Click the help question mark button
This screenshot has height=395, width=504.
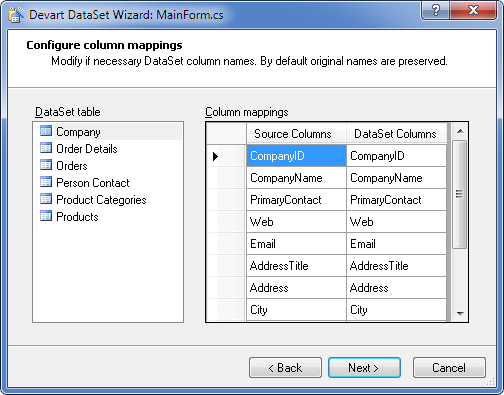tap(435, 10)
